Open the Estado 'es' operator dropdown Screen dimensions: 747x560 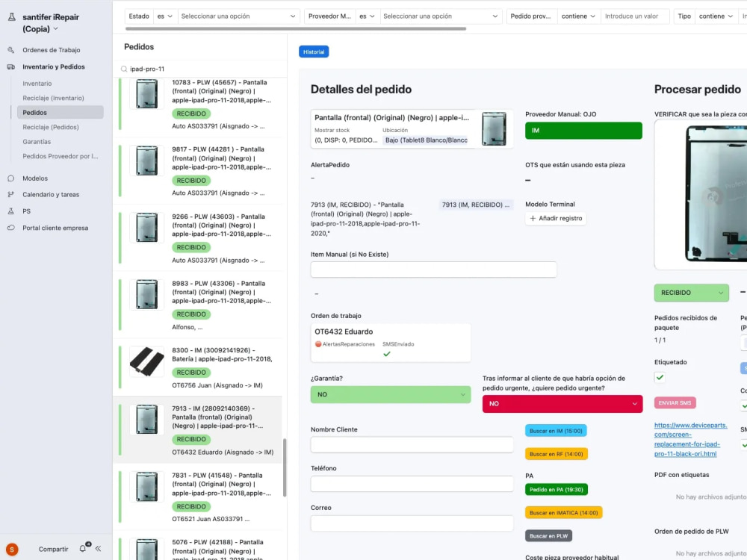[x=165, y=16]
